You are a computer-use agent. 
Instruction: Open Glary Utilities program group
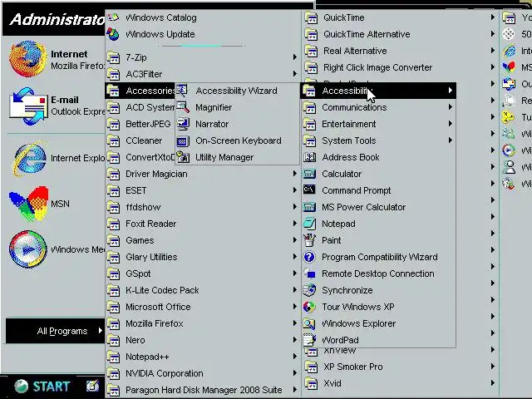(x=203, y=257)
